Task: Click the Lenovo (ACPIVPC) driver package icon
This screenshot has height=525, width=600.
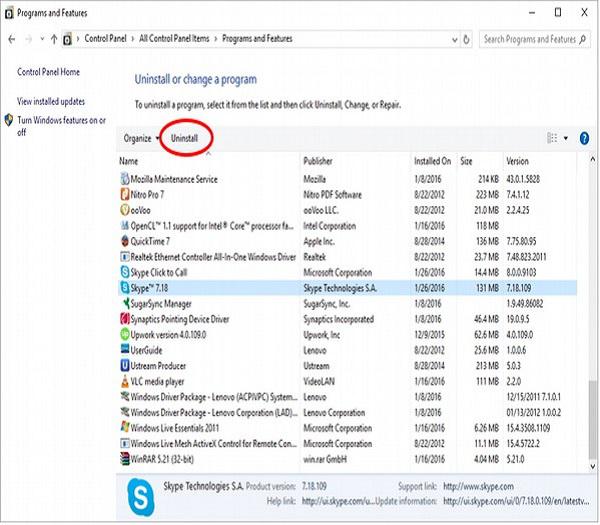Action: pos(125,397)
